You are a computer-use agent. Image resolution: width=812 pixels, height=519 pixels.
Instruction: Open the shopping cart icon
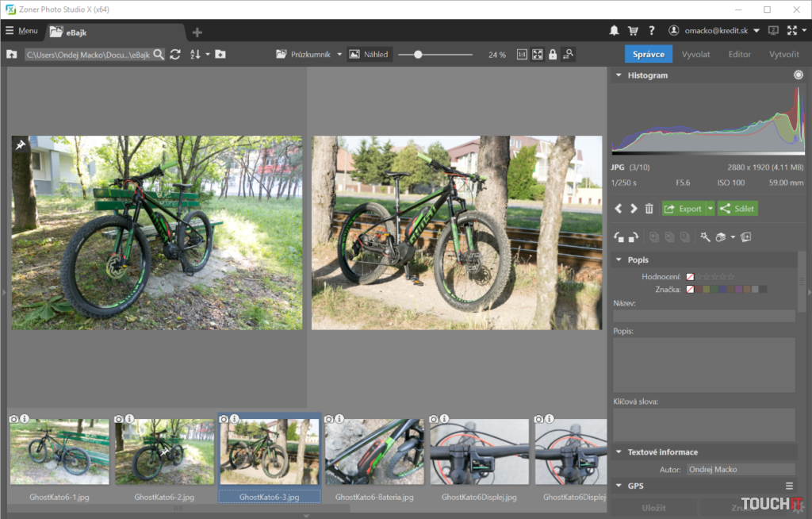pyautogui.click(x=633, y=31)
